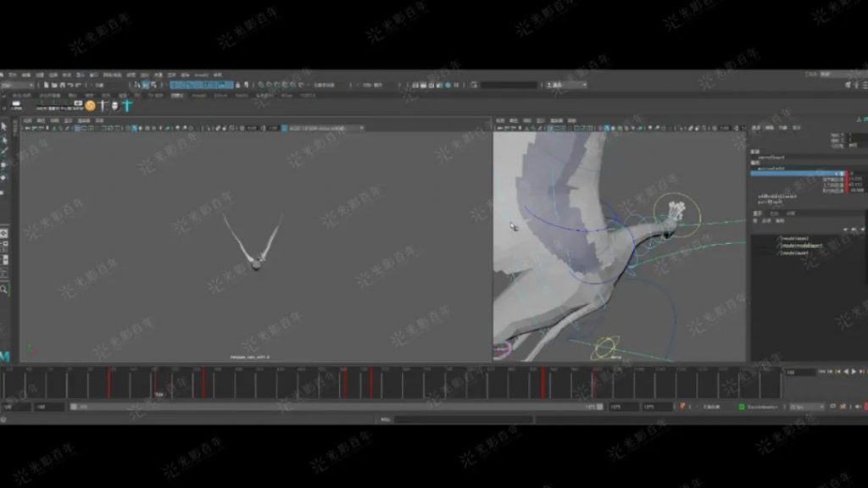Click the lock icon beside the selection mask bar
Viewport: 868px width, 488px height.
pos(238,86)
